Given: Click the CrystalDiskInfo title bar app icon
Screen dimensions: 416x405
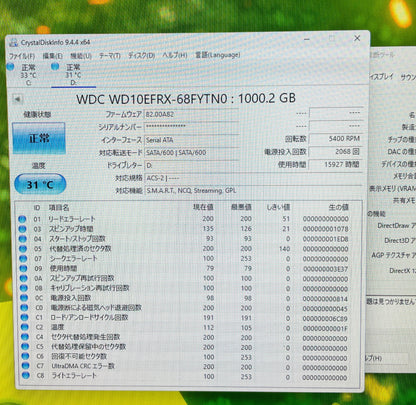Looking at the screenshot, I should point(14,42).
